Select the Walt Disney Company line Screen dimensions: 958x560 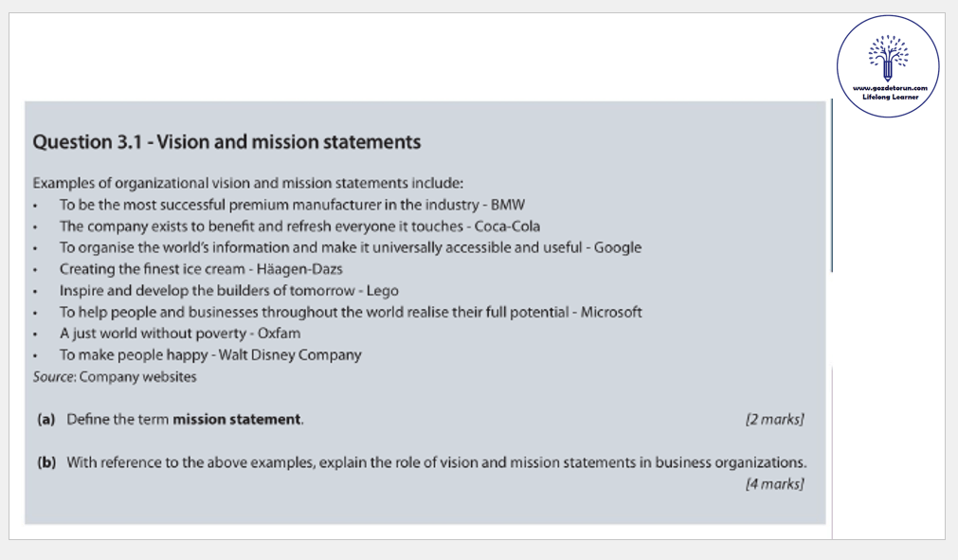click(x=210, y=355)
